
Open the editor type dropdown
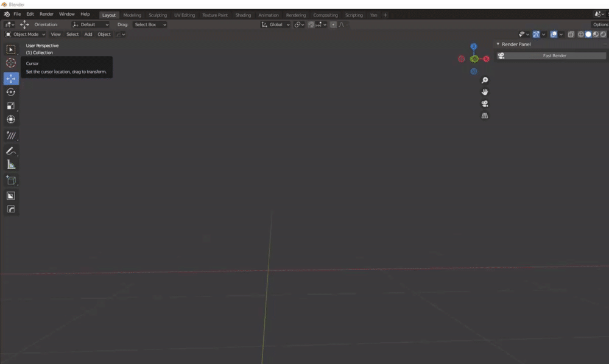(10, 24)
